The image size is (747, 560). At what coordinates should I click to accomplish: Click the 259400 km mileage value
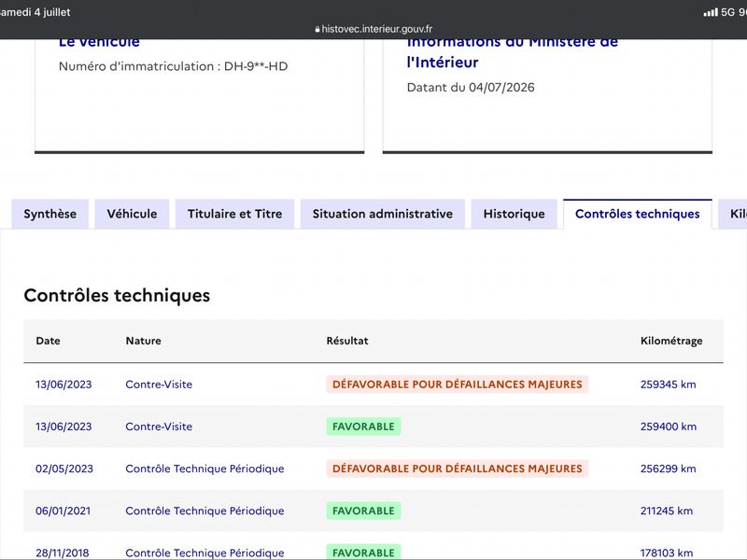click(668, 427)
